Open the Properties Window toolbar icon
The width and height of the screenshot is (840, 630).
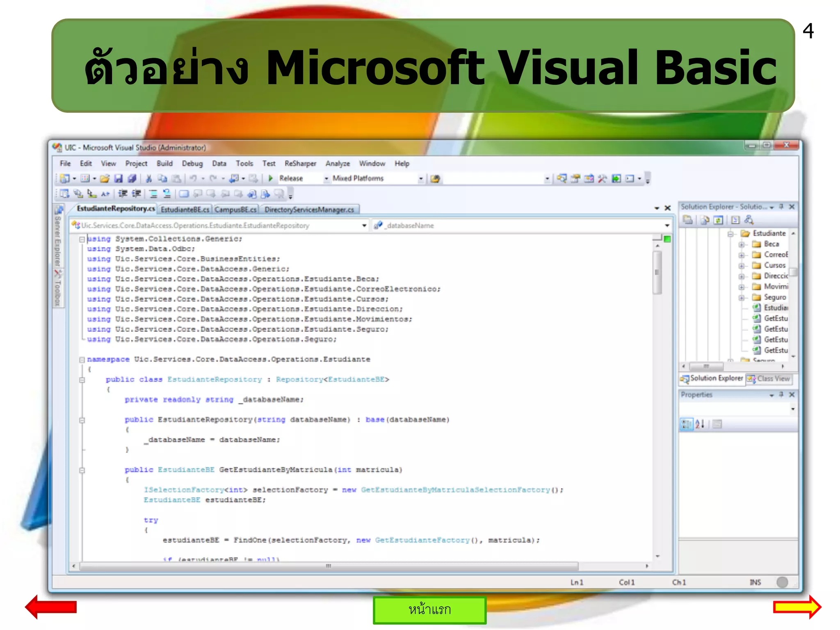click(575, 178)
